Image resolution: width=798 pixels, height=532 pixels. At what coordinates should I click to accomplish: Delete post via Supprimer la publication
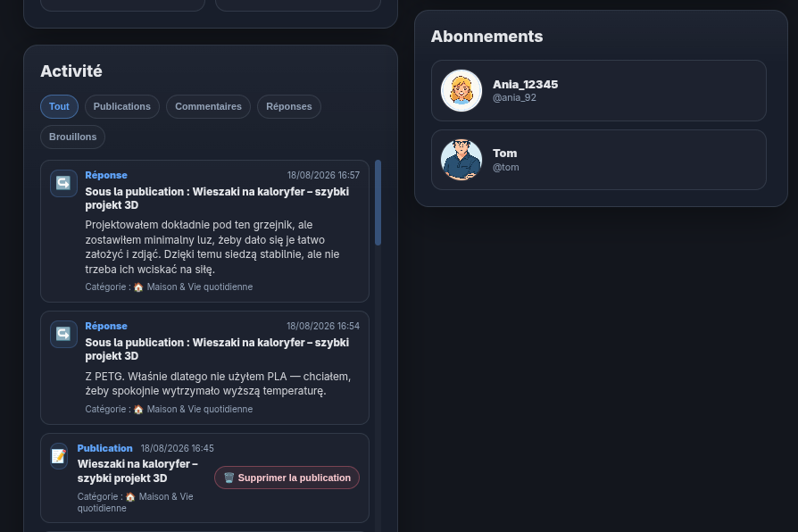pos(287,478)
